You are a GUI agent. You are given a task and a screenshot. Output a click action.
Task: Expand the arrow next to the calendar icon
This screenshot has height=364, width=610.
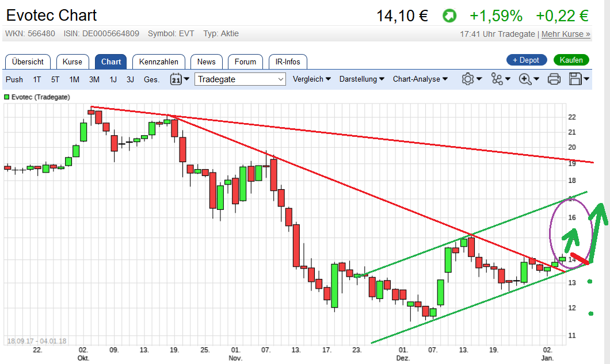[x=186, y=79]
